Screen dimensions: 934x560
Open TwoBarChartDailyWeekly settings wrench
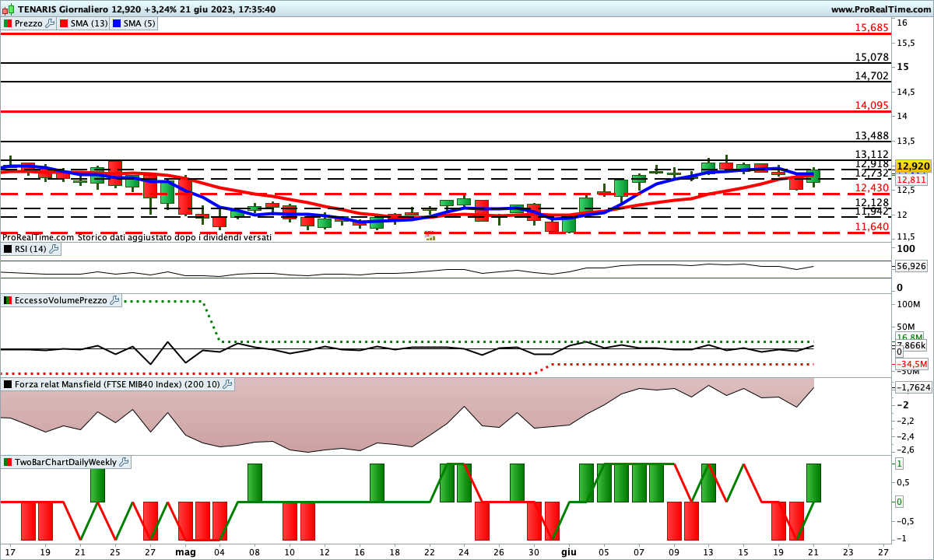(x=125, y=462)
